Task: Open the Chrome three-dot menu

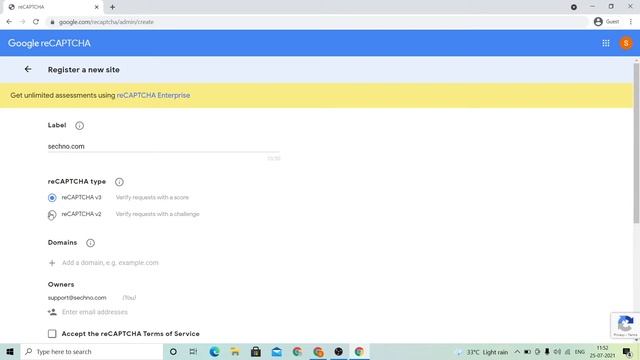Action: (x=631, y=22)
